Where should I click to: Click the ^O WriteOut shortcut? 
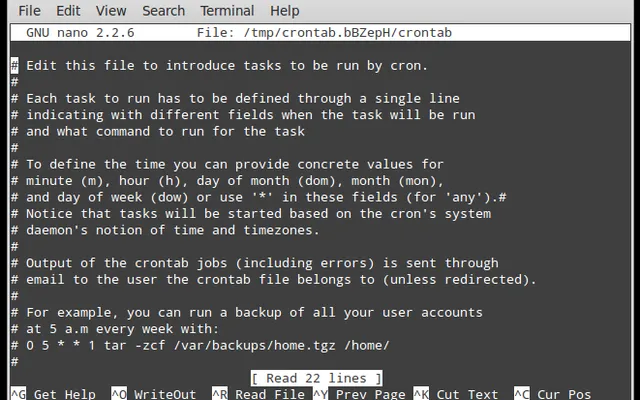(154, 394)
